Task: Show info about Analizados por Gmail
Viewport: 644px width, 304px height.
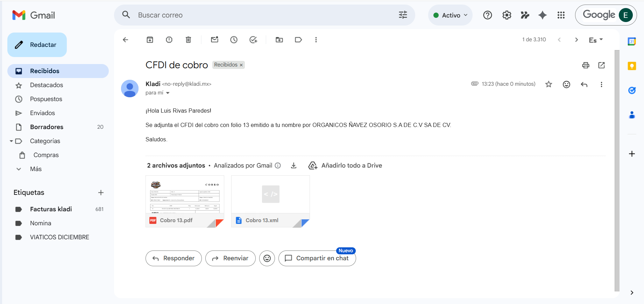Action: (x=278, y=165)
